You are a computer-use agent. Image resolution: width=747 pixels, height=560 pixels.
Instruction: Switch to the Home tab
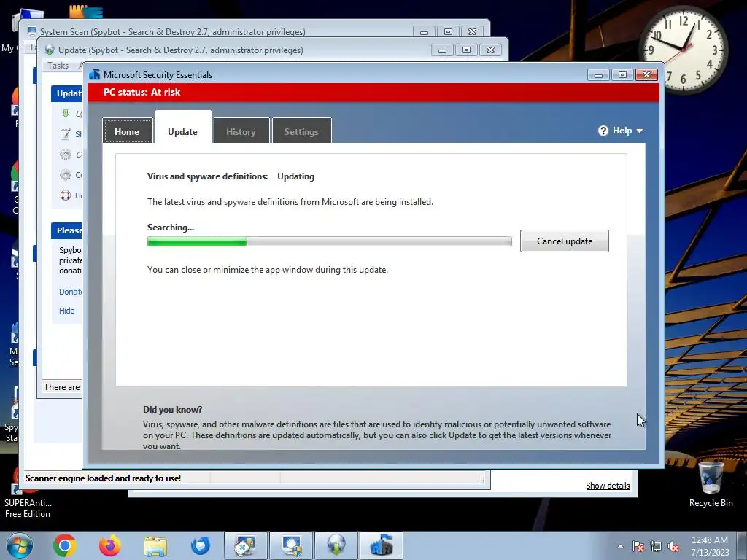[127, 131]
